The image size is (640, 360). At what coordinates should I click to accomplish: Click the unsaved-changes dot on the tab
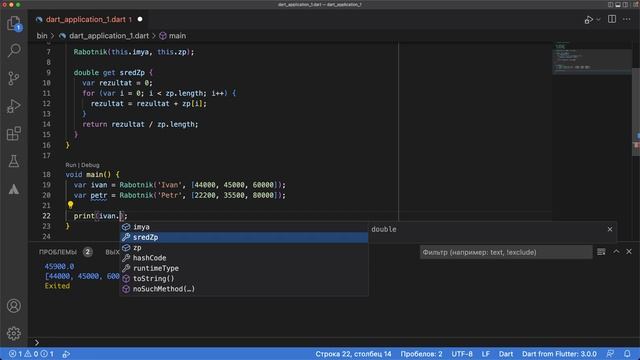[140, 19]
